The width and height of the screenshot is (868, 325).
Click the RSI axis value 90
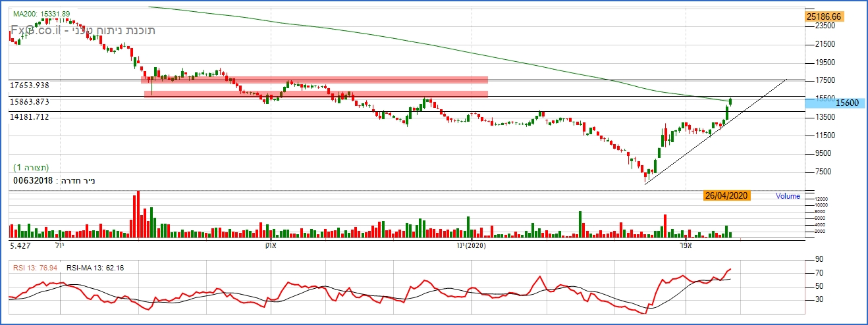[819, 259]
